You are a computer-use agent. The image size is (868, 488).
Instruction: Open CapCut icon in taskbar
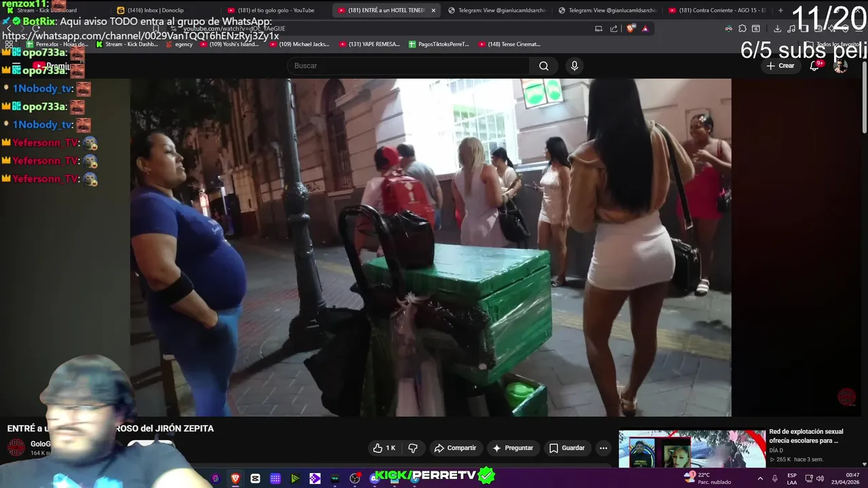pos(255,479)
